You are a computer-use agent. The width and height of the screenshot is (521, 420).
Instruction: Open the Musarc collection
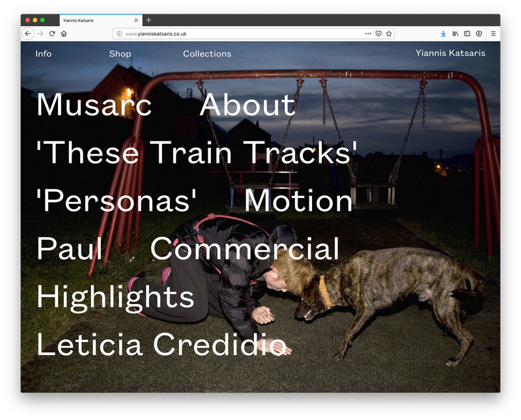(94, 105)
